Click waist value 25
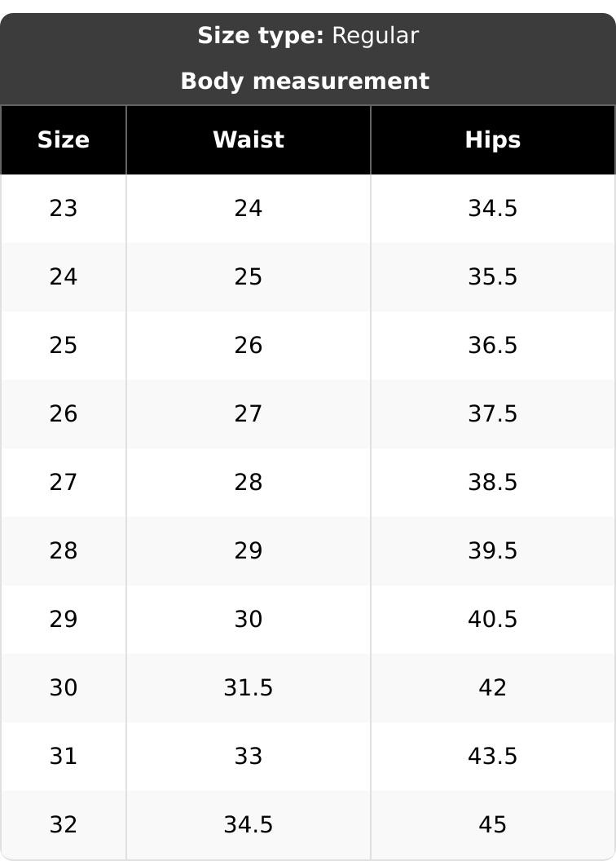The width and height of the screenshot is (616, 861). [249, 276]
